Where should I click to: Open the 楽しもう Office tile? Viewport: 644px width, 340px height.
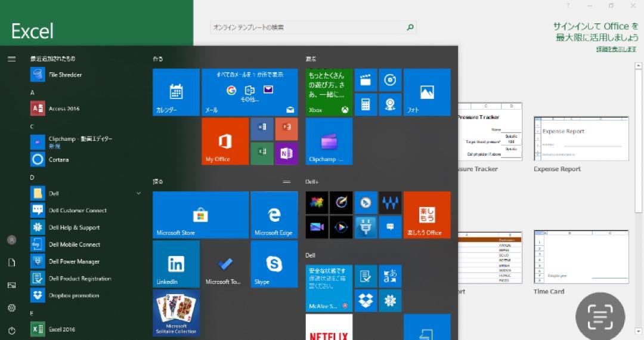coord(427,215)
